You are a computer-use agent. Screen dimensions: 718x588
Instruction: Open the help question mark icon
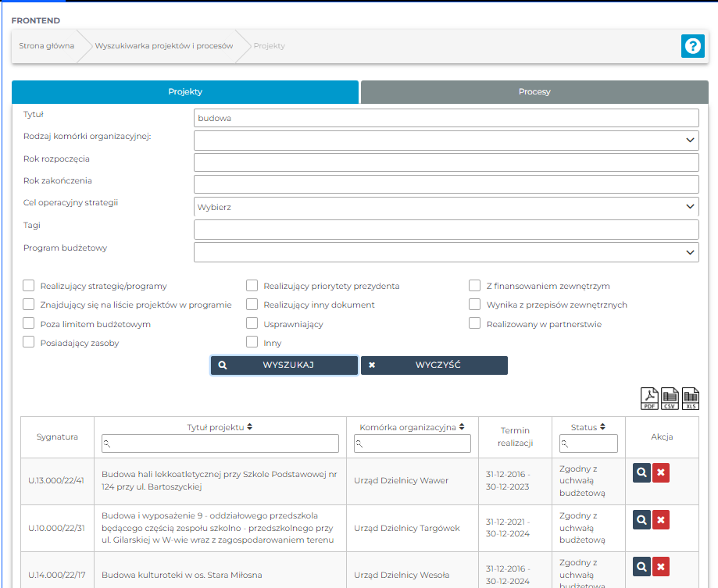coord(692,46)
